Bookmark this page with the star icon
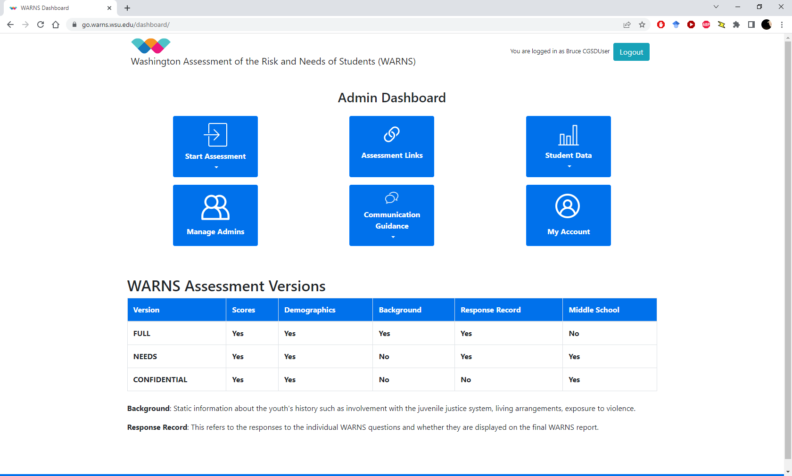This screenshot has width=792, height=476. pyautogui.click(x=641, y=24)
